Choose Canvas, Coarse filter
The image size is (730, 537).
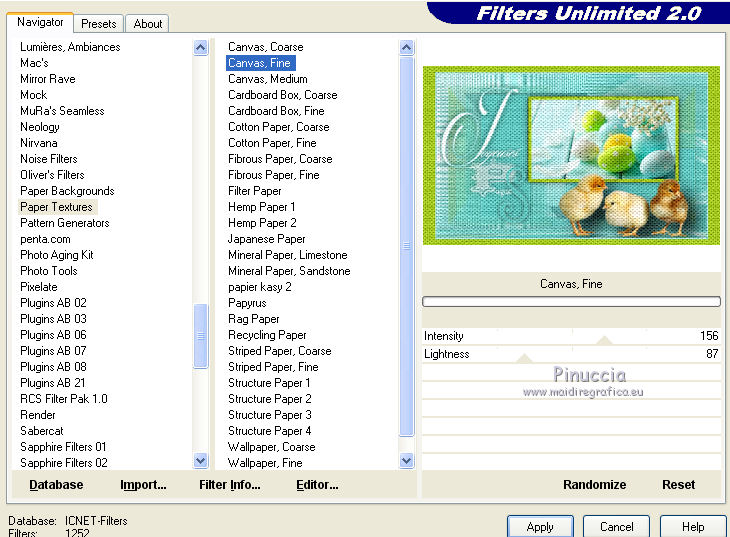tap(265, 47)
